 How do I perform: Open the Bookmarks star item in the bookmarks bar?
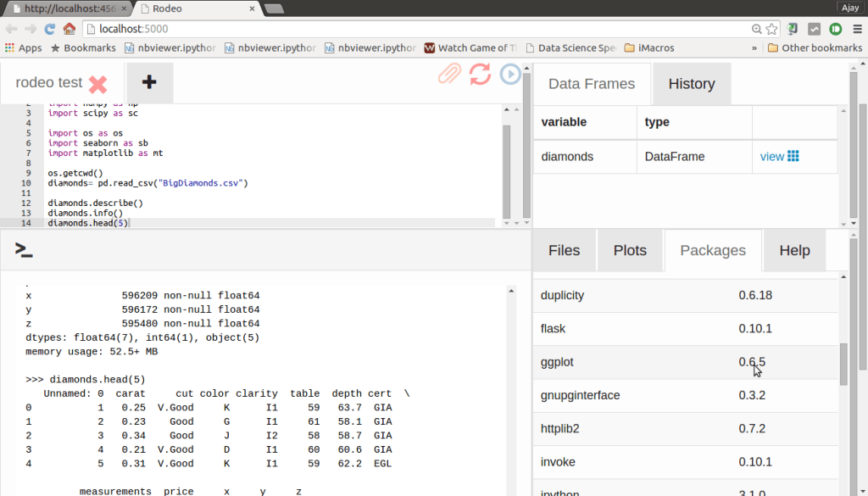coord(84,48)
